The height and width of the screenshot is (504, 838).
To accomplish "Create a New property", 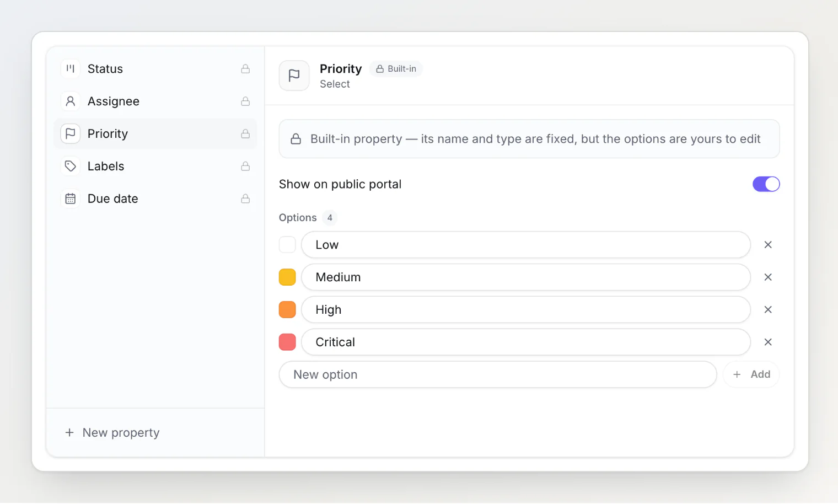I will coord(112,433).
